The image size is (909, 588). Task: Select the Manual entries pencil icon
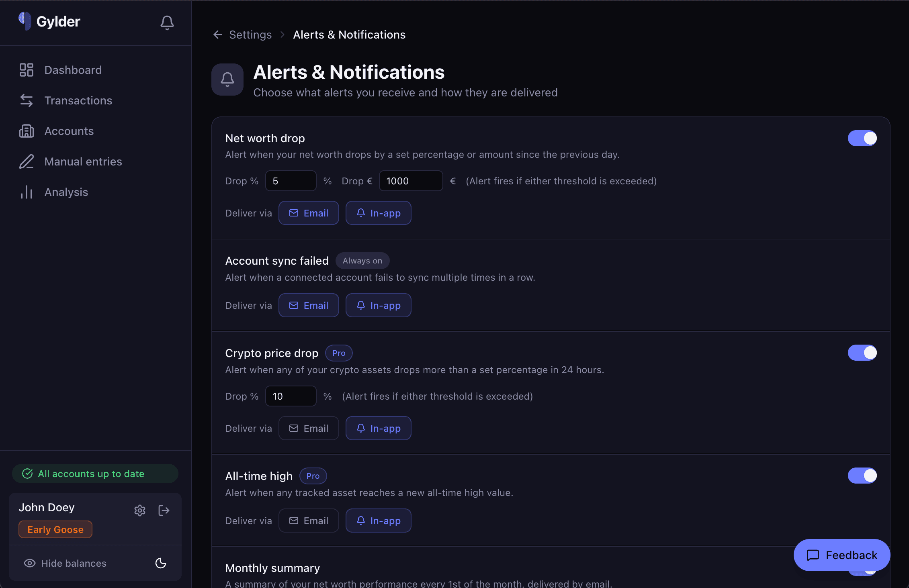pos(27,161)
